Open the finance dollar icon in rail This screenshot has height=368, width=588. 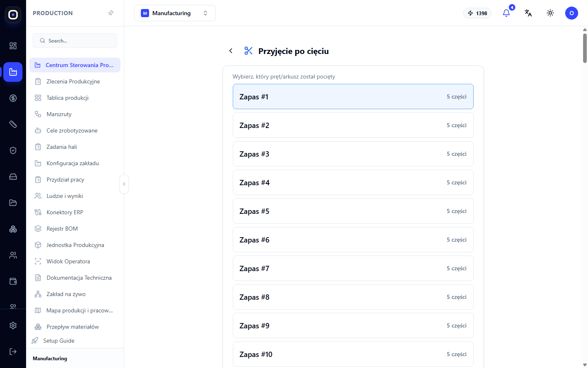click(13, 98)
